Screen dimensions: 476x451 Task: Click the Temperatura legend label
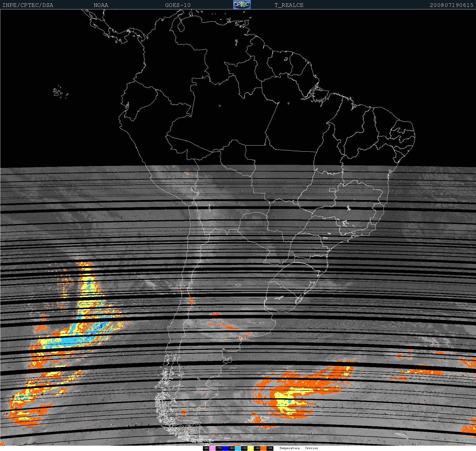(289, 448)
